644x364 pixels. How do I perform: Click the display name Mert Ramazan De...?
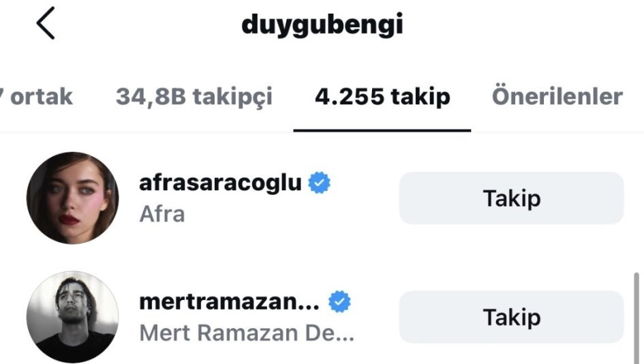pyautogui.click(x=247, y=333)
